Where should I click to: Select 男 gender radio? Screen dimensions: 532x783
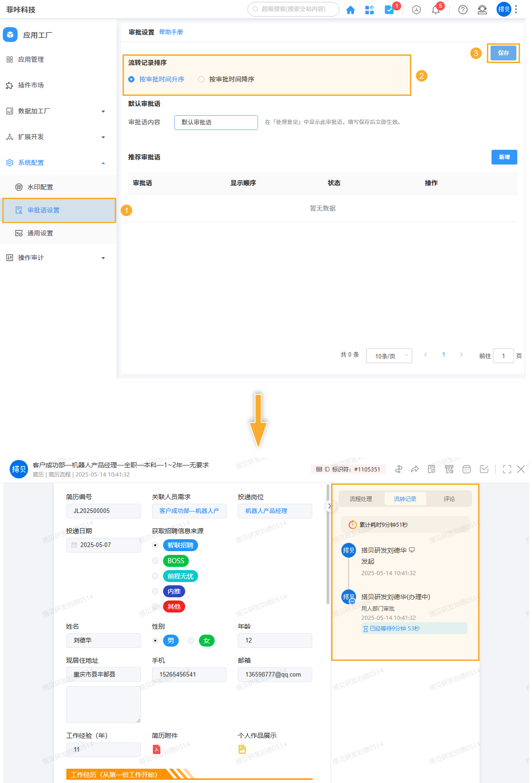tap(155, 641)
